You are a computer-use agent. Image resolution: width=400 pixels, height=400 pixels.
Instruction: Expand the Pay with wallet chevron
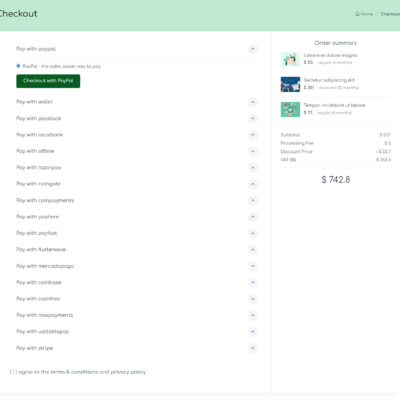(x=253, y=102)
